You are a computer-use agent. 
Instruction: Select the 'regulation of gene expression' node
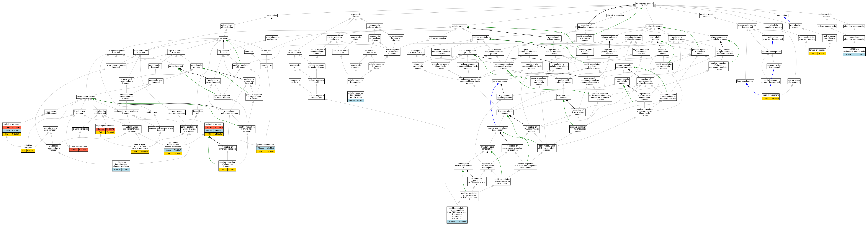[x=504, y=97]
